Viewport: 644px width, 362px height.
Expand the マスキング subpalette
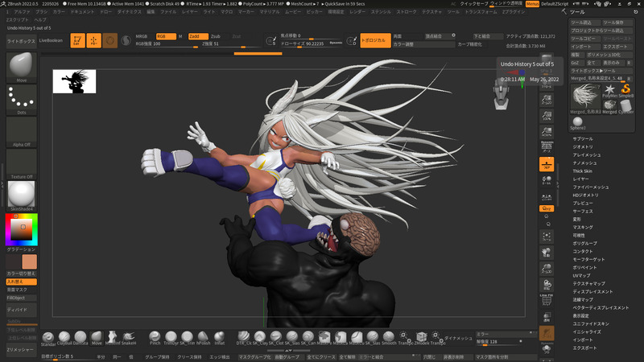click(582, 228)
